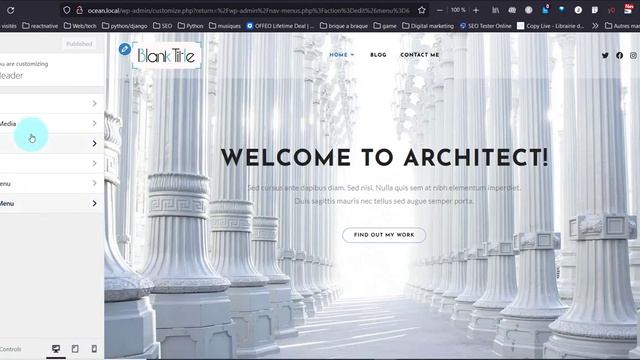This screenshot has width=640, height=360.
Task: Click the 'Sed cursus ante dapibus' paragraph
Action: (x=384, y=194)
